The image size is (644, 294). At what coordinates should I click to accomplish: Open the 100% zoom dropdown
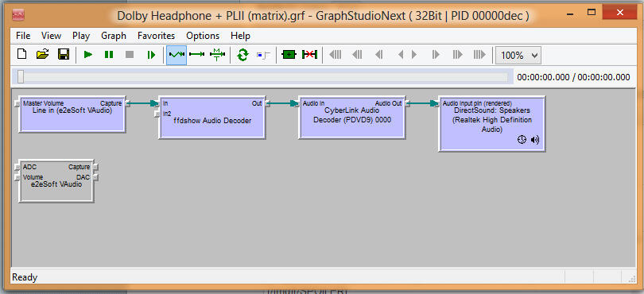coord(518,56)
